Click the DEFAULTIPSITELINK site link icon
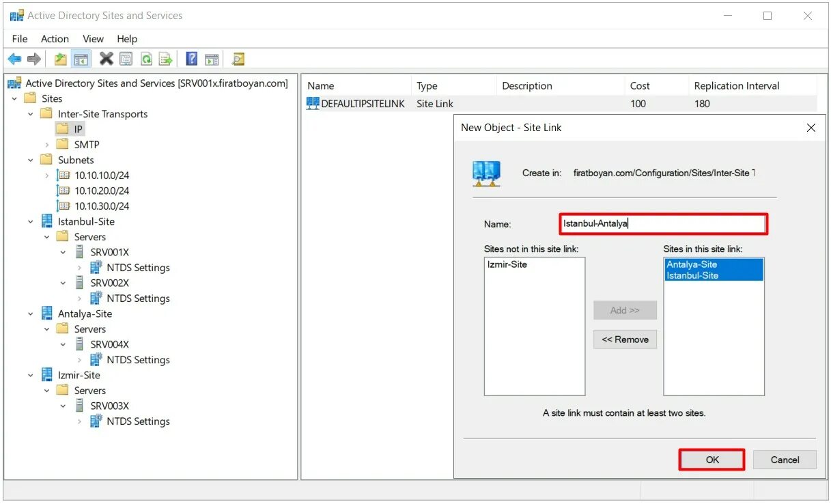Viewport: 831px width, 504px height. pos(313,103)
